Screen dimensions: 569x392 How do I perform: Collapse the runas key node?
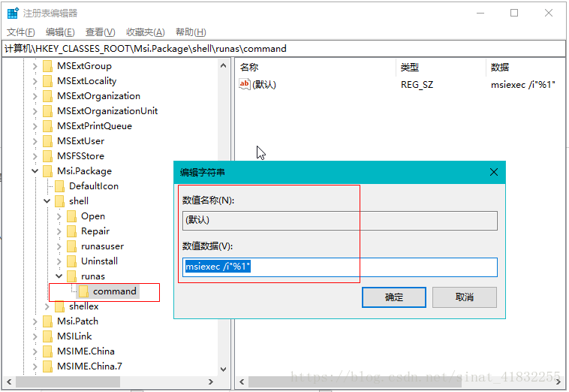[x=59, y=276]
